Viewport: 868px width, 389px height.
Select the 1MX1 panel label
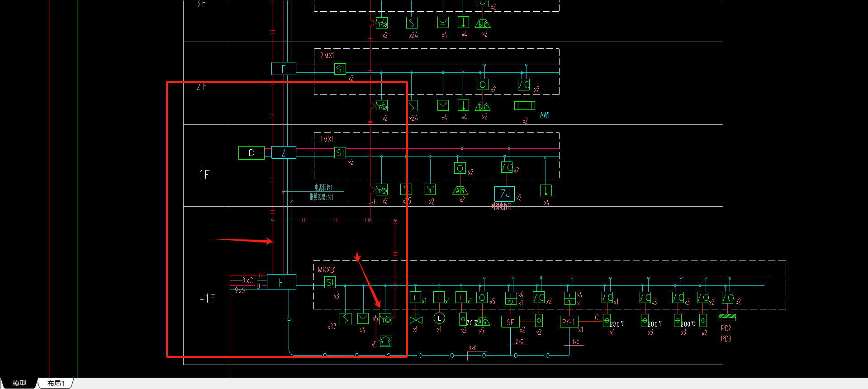[x=327, y=139]
